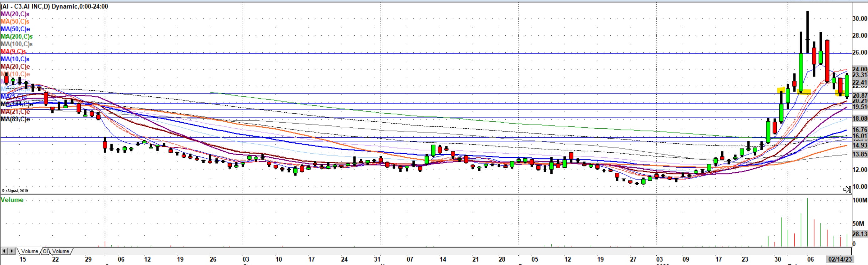The height and width of the screenshot is (265, 868).
Task: Click the green Volume pane label
Action: coord(12,200)
